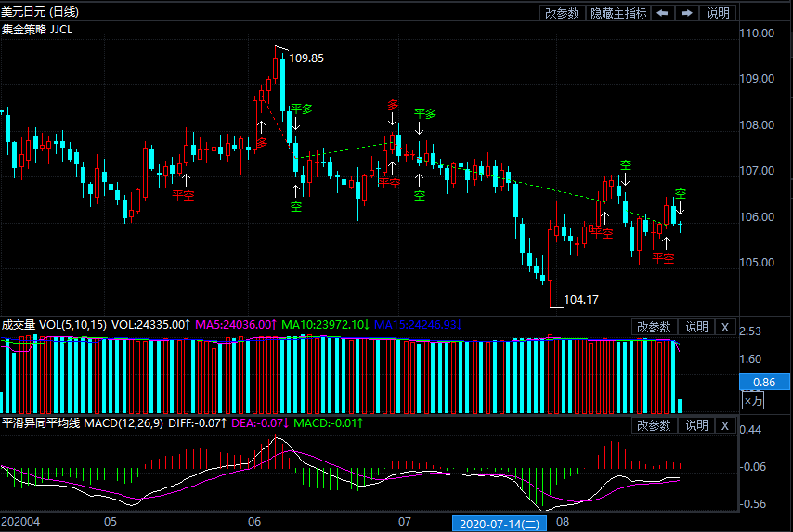Open 说明 for the main chart
The height and width of the screenshot is (532, 793).
(718, 13)
